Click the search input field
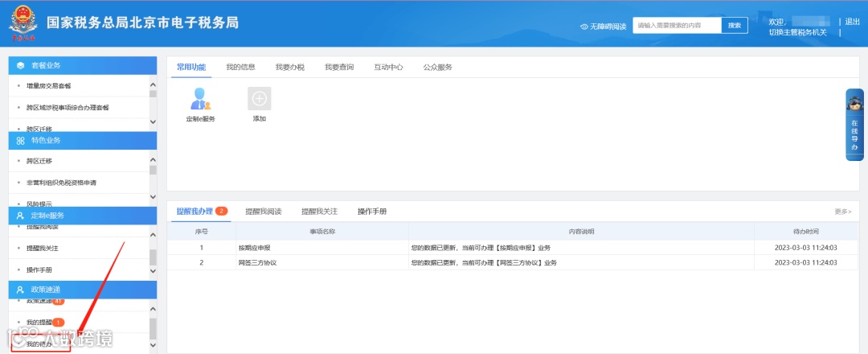 (677, 26)
